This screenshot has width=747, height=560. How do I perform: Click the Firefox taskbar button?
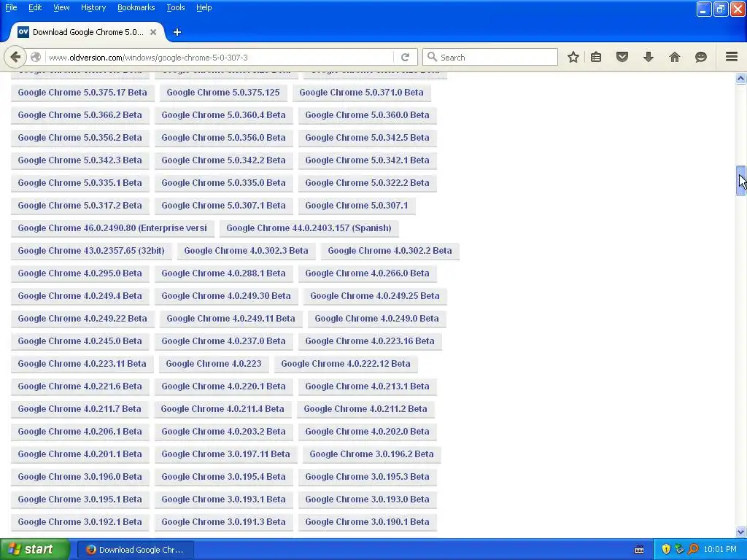pyautogui.click(x=135, y=550)
